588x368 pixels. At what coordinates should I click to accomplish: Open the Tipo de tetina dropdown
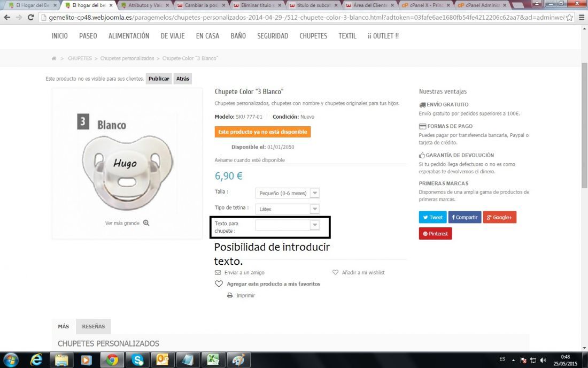[x=288, y=209]
